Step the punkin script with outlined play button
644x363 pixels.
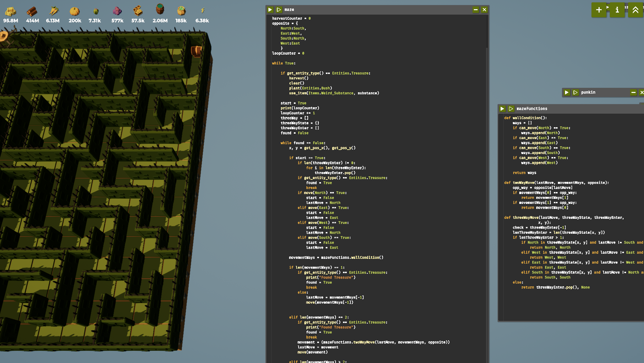(x=576, y=92)
